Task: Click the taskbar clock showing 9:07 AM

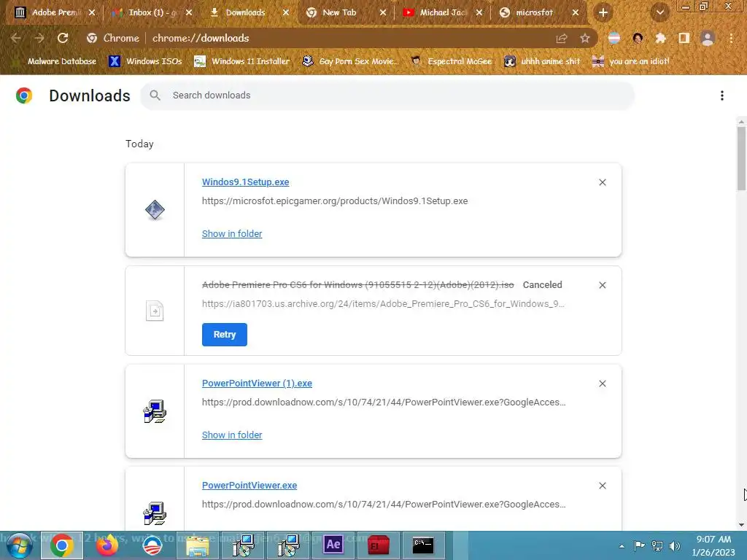Action: tap(713, 545)
